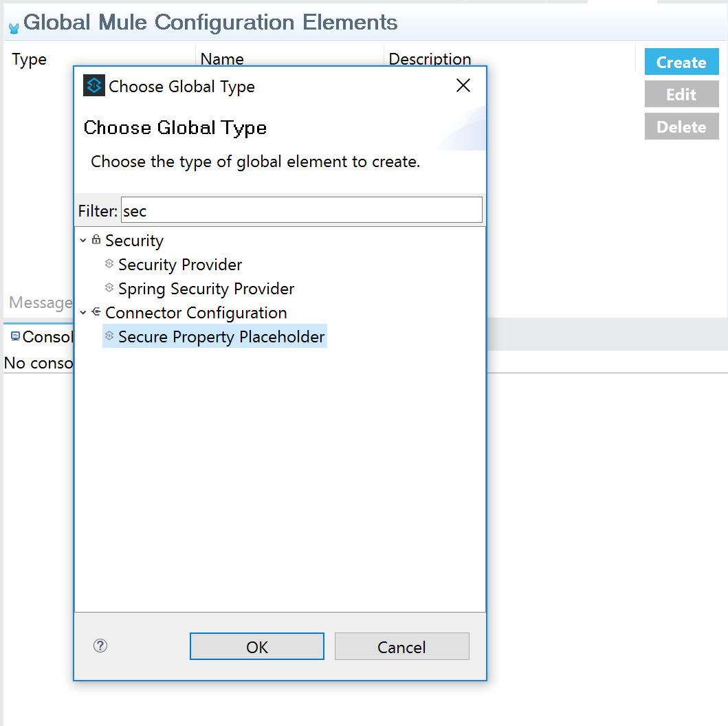This screenshot has height=726, width=728.
Task: Open help via question mark icon
Action: (100, 646)
